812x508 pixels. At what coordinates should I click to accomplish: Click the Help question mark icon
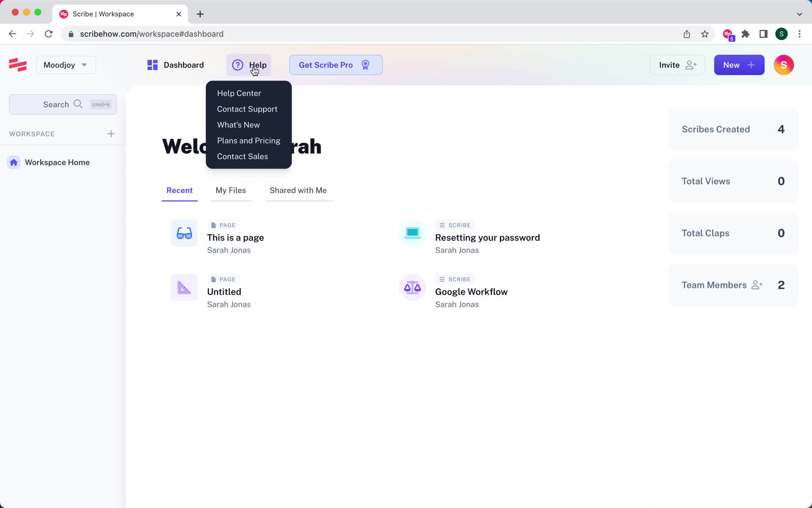[x=237, y=65]
